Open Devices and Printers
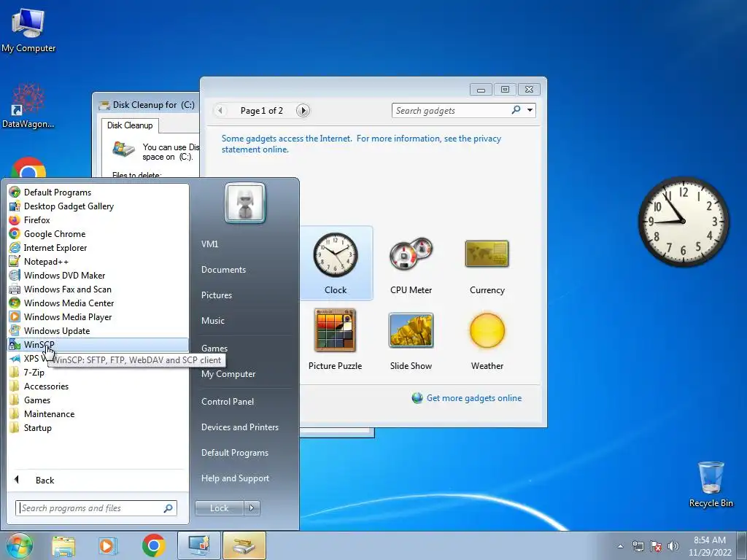The height and width of the screenshot is (560, 747). coord(239,427)
